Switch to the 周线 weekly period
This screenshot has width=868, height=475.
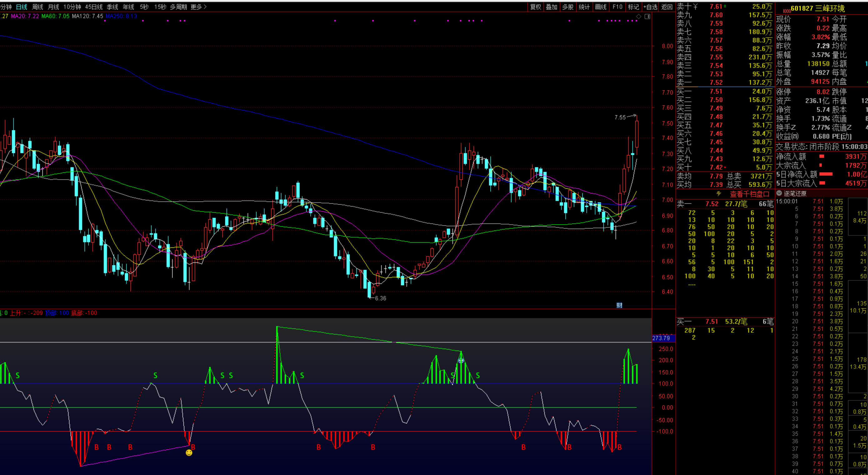point(37,7)
